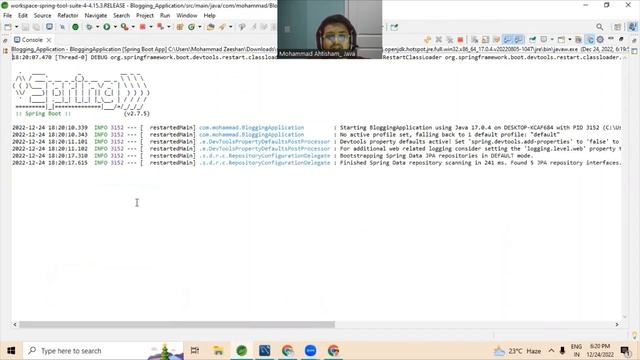Click the green Run play icon
The height and width of the screenshot is (360, 640).
(x=107, y=27)
